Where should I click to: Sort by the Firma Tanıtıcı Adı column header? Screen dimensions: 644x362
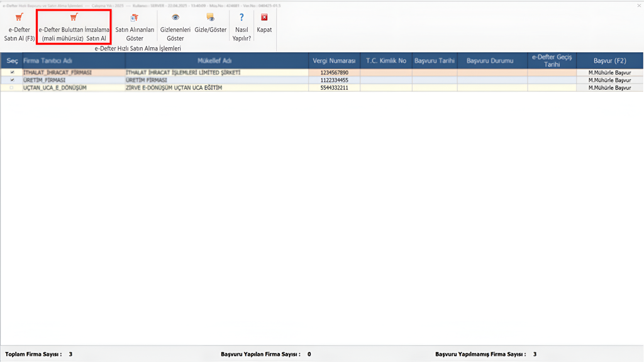coord(74,61)
